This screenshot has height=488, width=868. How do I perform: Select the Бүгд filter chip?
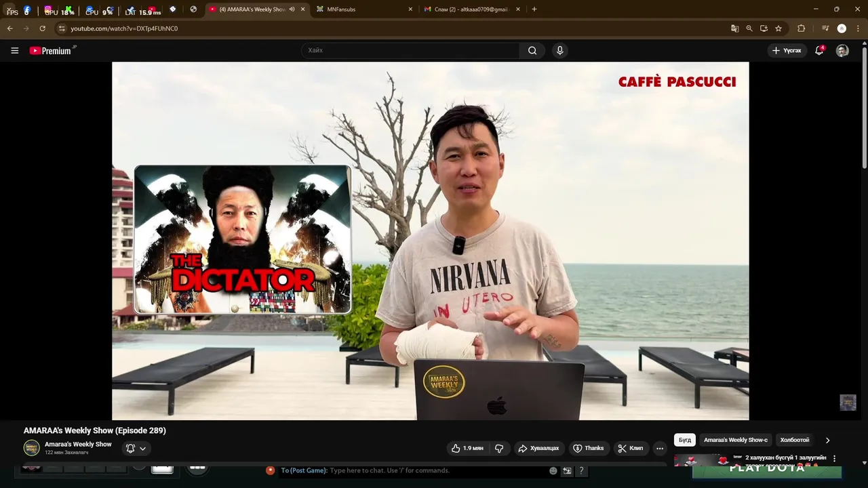(x=685, y=440)
